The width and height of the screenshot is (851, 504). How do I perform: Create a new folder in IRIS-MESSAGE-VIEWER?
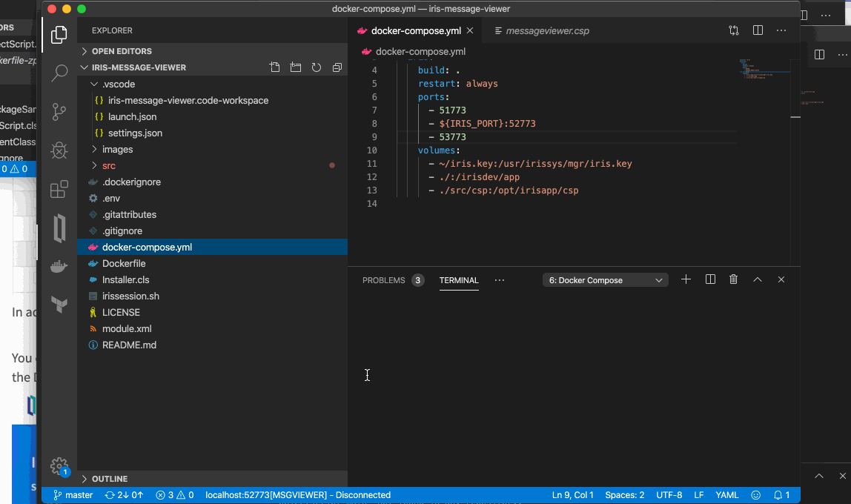[295, 67]
